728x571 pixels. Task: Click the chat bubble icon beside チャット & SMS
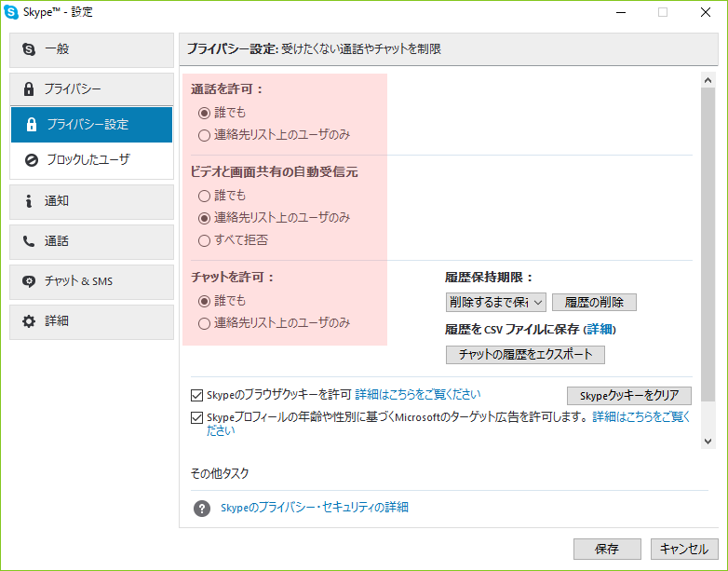pyautogui.click(x=29, y=281)
